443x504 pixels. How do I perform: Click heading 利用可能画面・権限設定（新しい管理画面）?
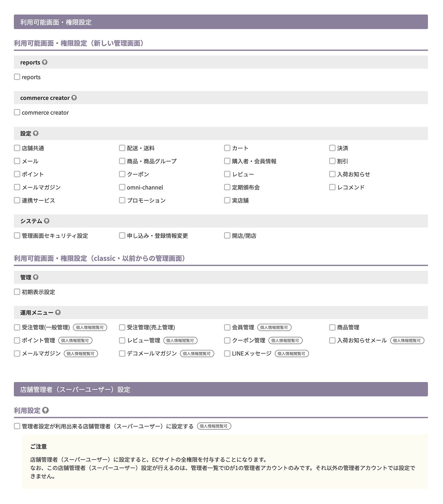pyautogui.click(x=79, y=43)
